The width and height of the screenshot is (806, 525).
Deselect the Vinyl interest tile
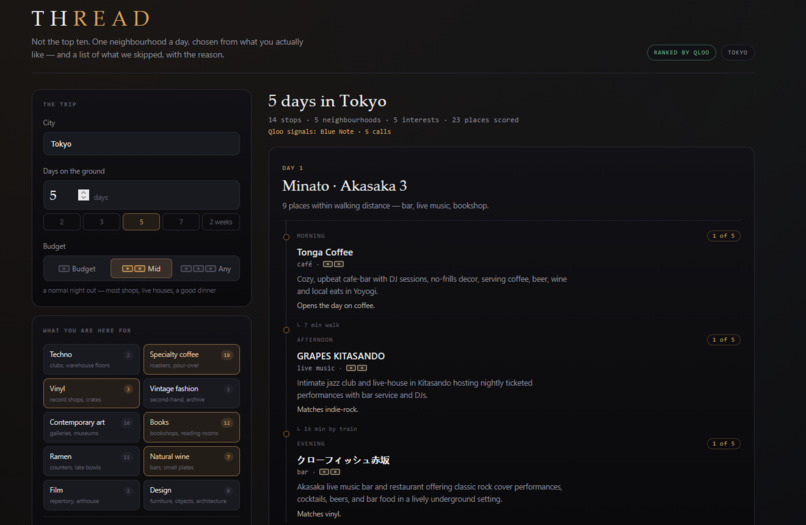click(x=91, y=393)
